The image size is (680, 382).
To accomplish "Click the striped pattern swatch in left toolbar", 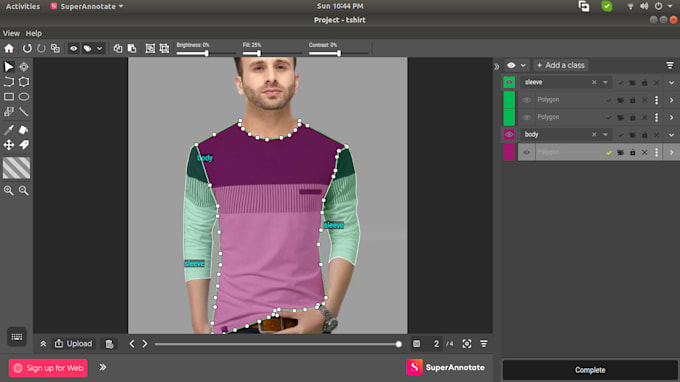I will (x=16, y=168).
